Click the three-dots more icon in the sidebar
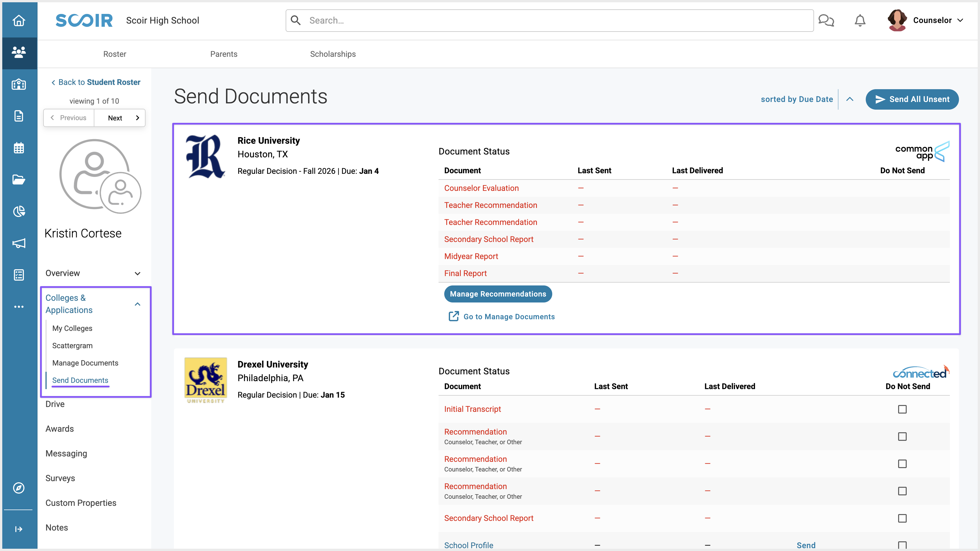 [19, 306]
